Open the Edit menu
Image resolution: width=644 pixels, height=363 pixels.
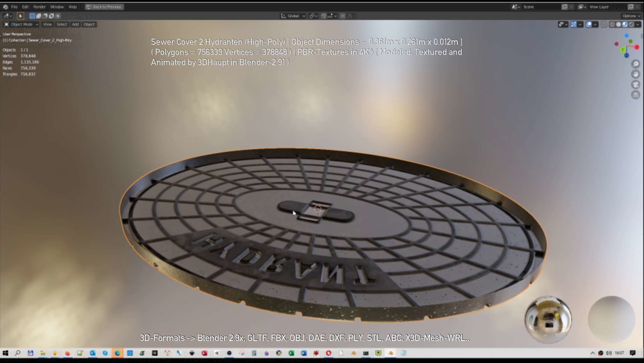click(26, 7)
